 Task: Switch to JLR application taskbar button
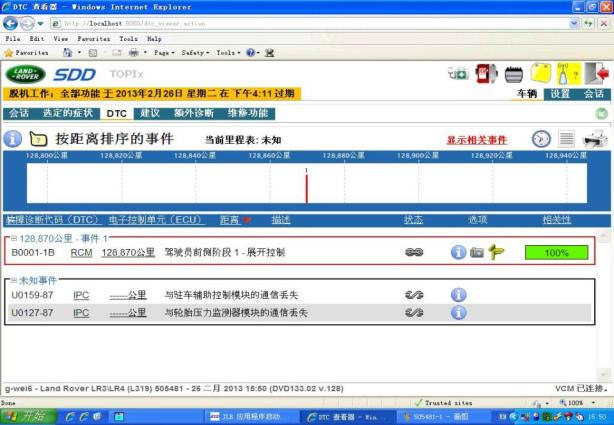[251, 417]
